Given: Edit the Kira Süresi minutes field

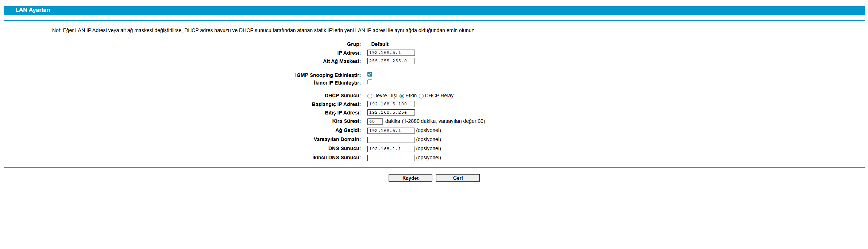Looking at the screenshot, I should point(375,121).
